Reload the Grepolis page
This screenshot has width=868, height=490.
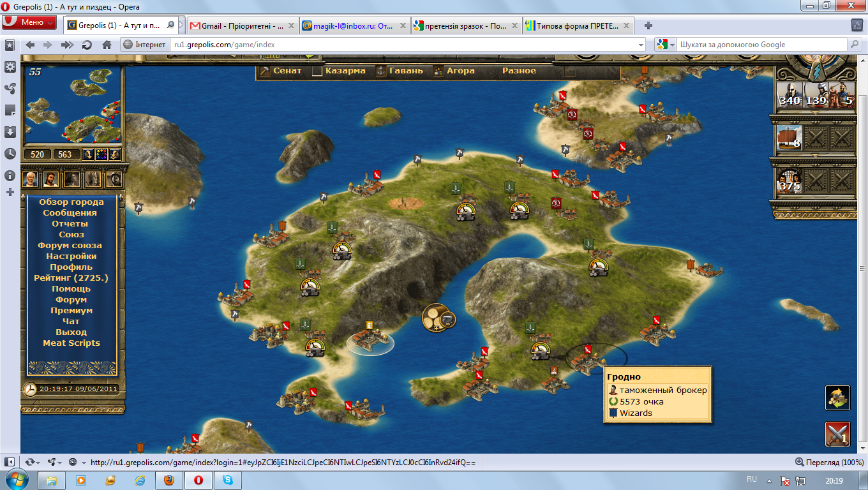click(x=87, y=45)
